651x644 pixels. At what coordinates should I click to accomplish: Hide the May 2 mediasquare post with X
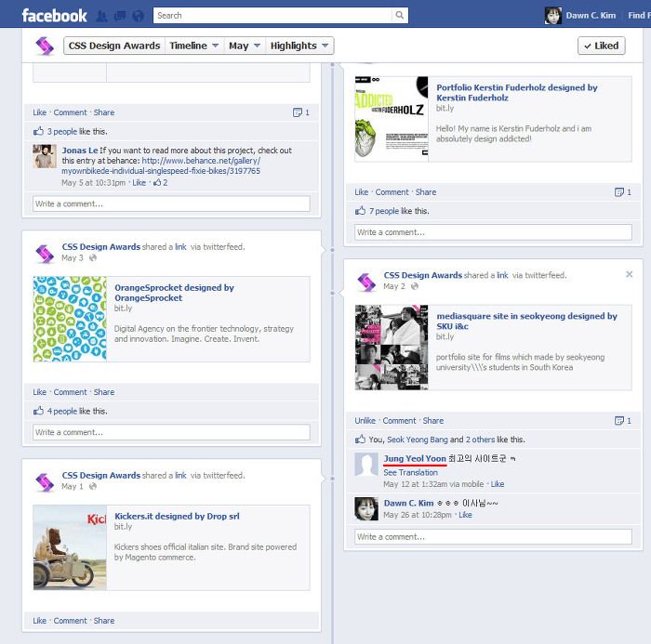point(629,274)
